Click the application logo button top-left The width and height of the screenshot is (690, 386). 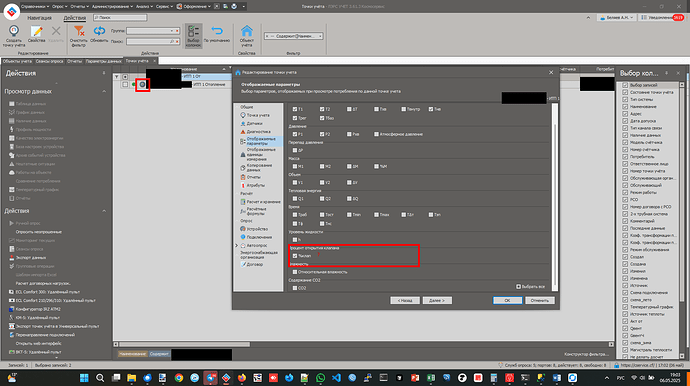point(12,11)
